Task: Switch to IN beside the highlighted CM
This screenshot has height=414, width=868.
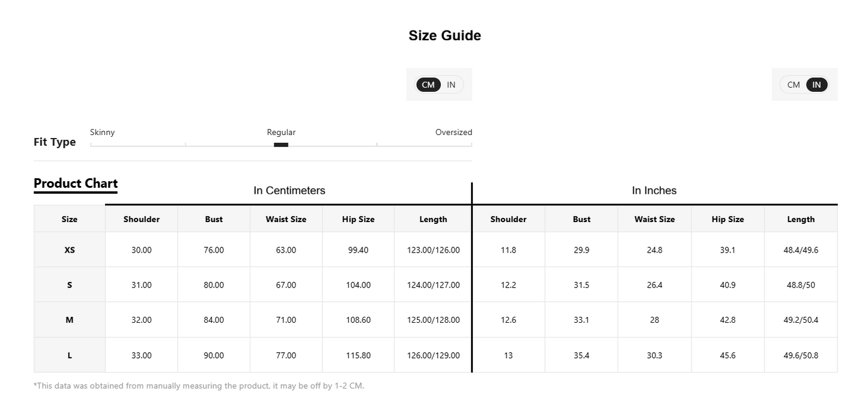Action: pyautogui.click(x=451, y=85)
